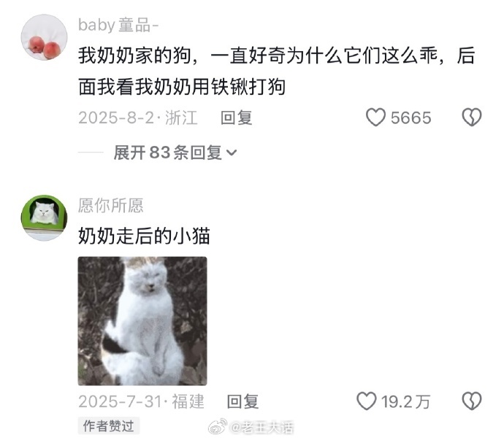This screenshot has width=504, height=440.
Task: Dislike the baby童品- comment with broken heart
Action: tap(472, 117)
